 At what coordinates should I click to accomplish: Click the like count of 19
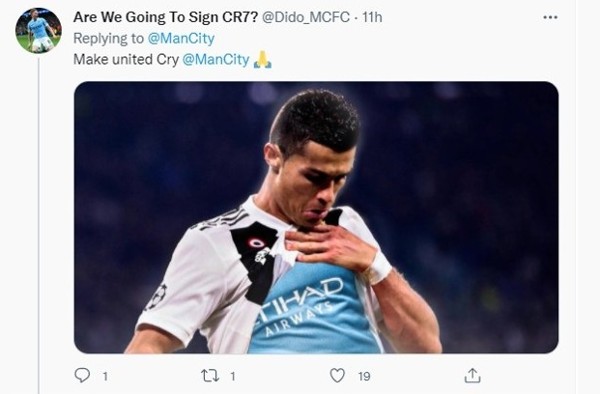point(364,376)
